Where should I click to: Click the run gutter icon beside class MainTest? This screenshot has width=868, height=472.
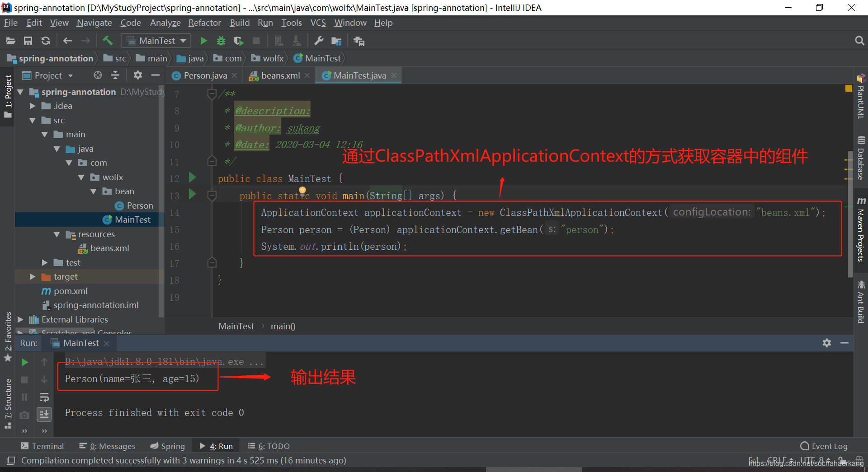click(192, 177)
